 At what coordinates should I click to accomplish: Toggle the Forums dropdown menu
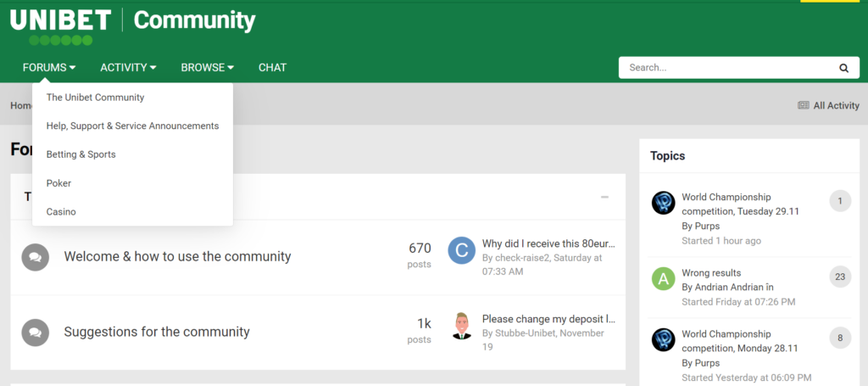point(49,68)
